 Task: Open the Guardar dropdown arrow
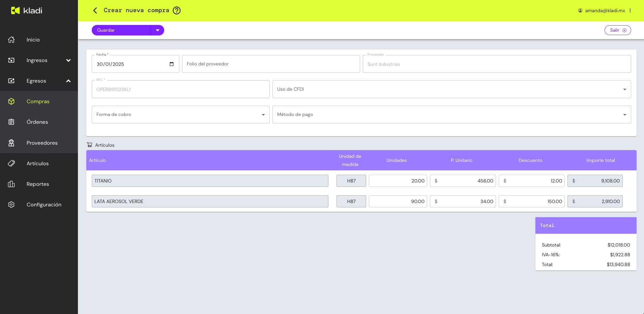pyautogui.click(x=157, y=30)
